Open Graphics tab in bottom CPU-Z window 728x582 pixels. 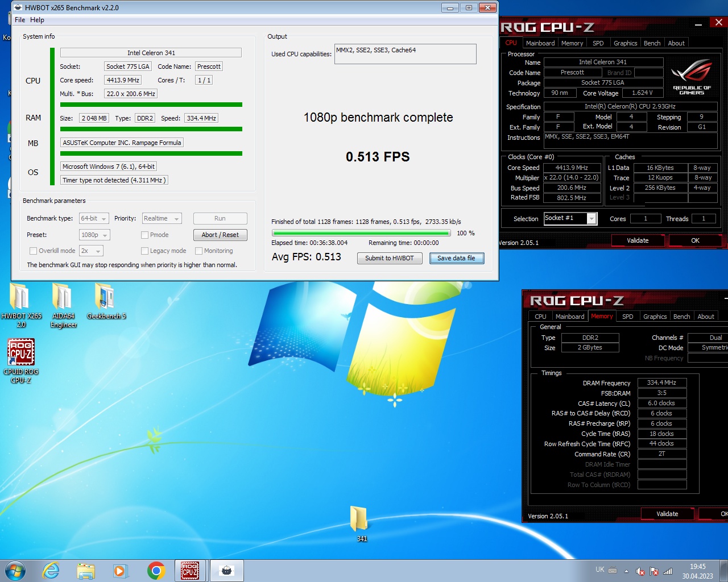pos(655,317)
